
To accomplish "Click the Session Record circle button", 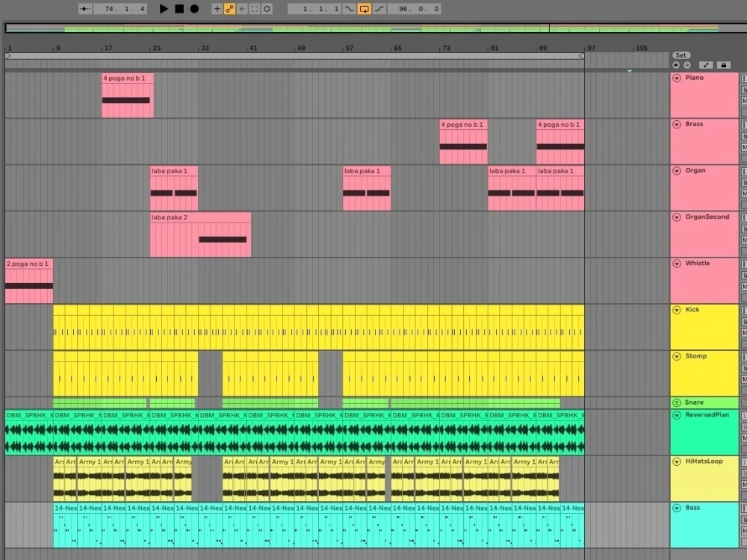I will [x=267, y=8].
